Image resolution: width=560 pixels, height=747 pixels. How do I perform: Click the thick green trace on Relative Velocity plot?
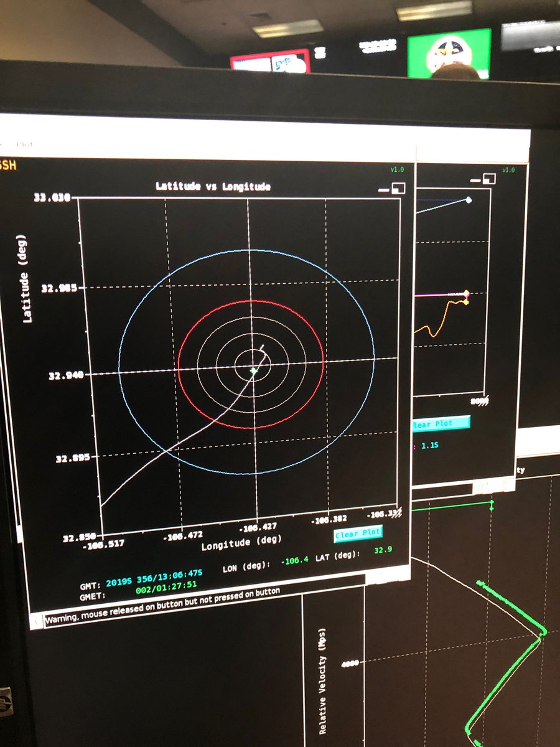pos(510,672)
